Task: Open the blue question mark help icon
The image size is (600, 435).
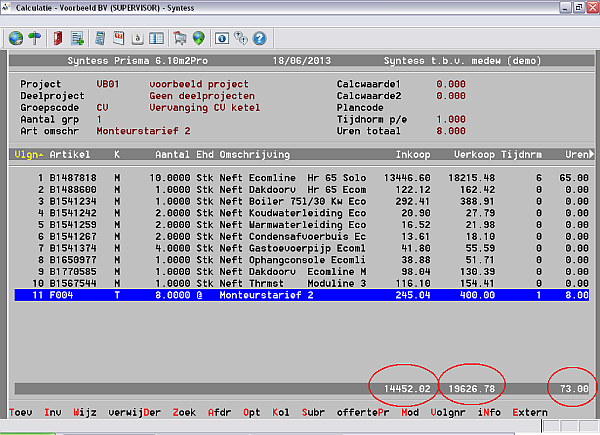Action: pyautogui.click(x=259, y=39)
